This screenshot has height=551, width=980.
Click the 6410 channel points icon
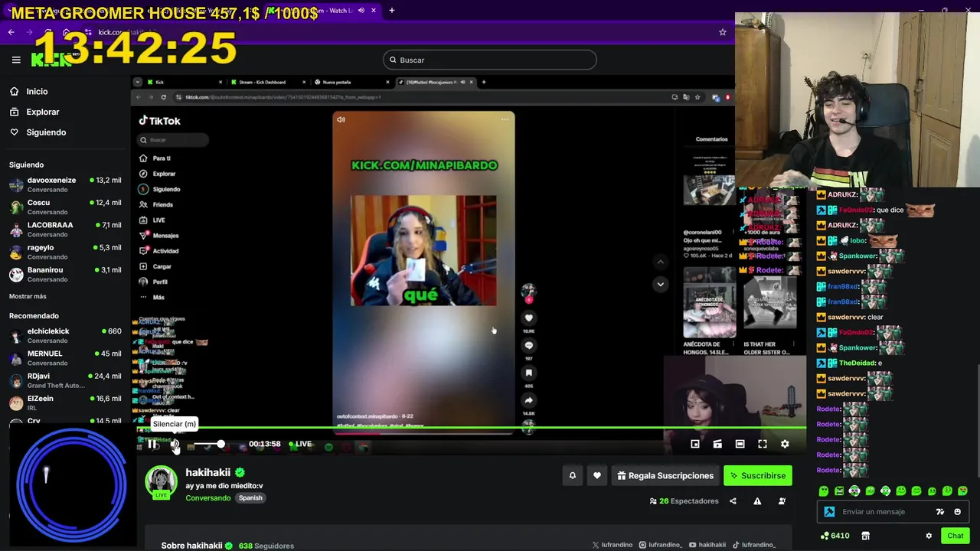pos(835,536)
